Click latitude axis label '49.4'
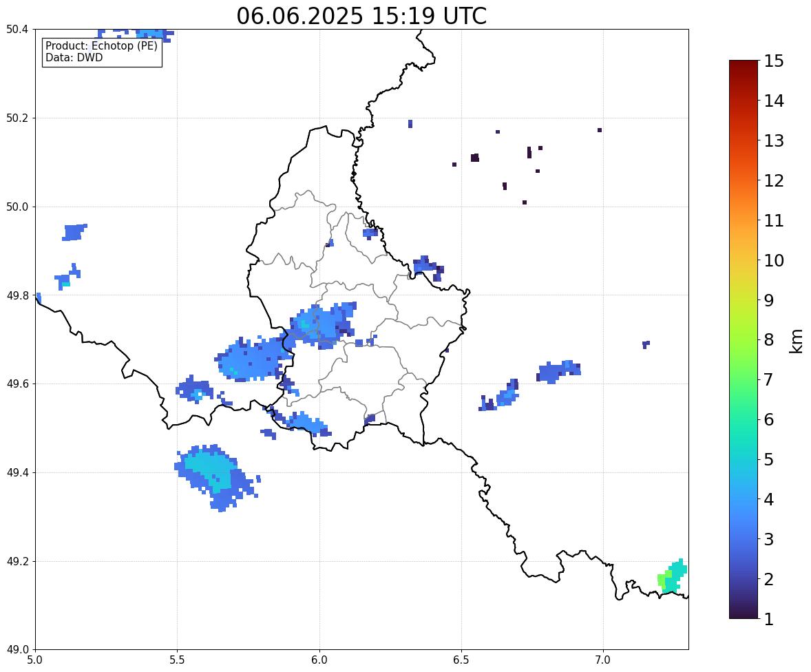Image resolution: width=811 pixels, height=672 pixels. point(17,473)
